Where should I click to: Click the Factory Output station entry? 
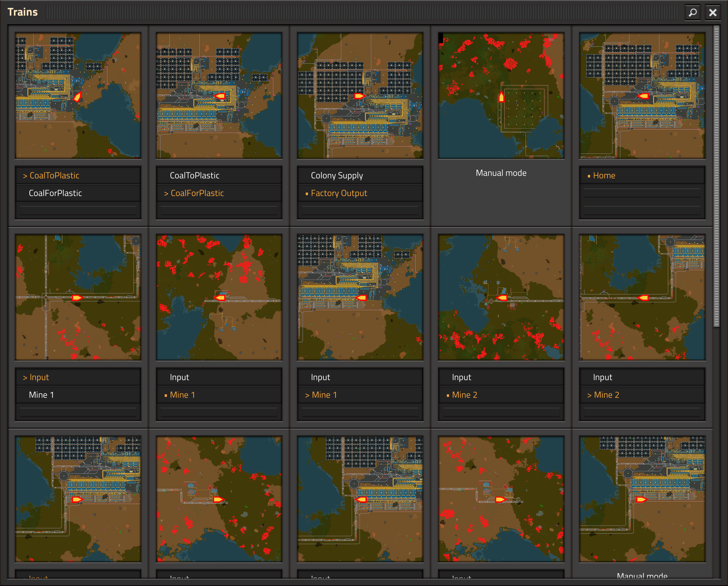coord(360,193)
